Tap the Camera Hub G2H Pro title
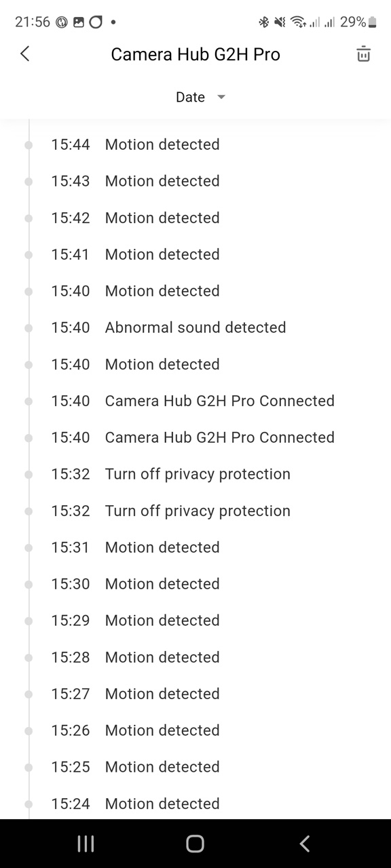 (x=195, y=54)
